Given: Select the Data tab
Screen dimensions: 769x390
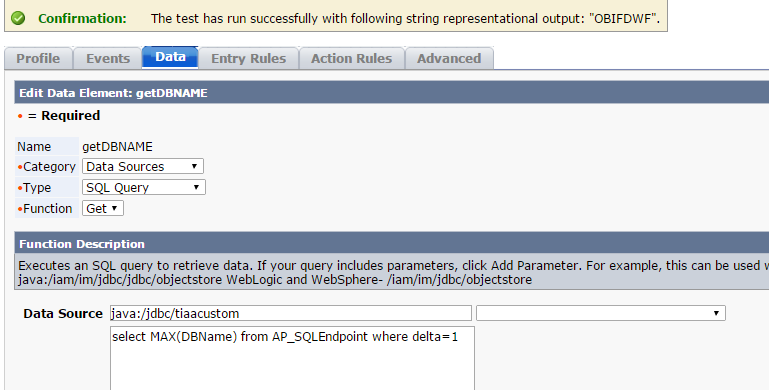Looking at the screenshot, I should tap(170, 57).
